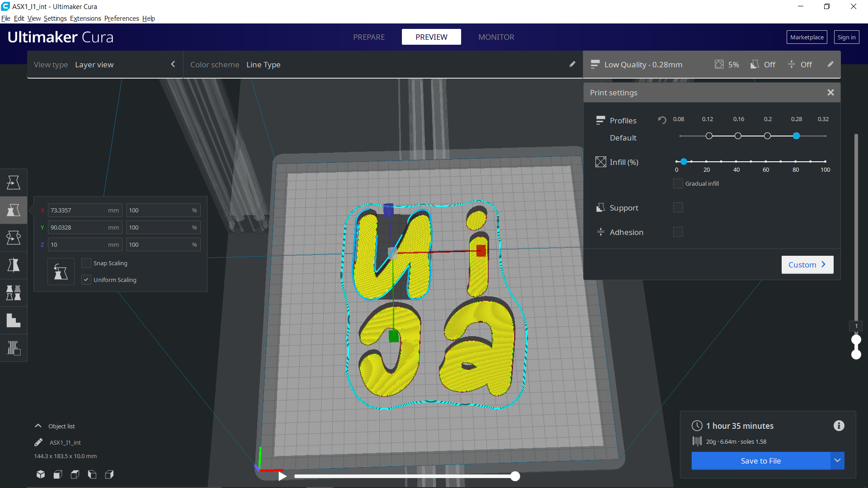Click the profile reset arrow icon
The width and height of the screenshot is (868, 488).
point(662,120)
